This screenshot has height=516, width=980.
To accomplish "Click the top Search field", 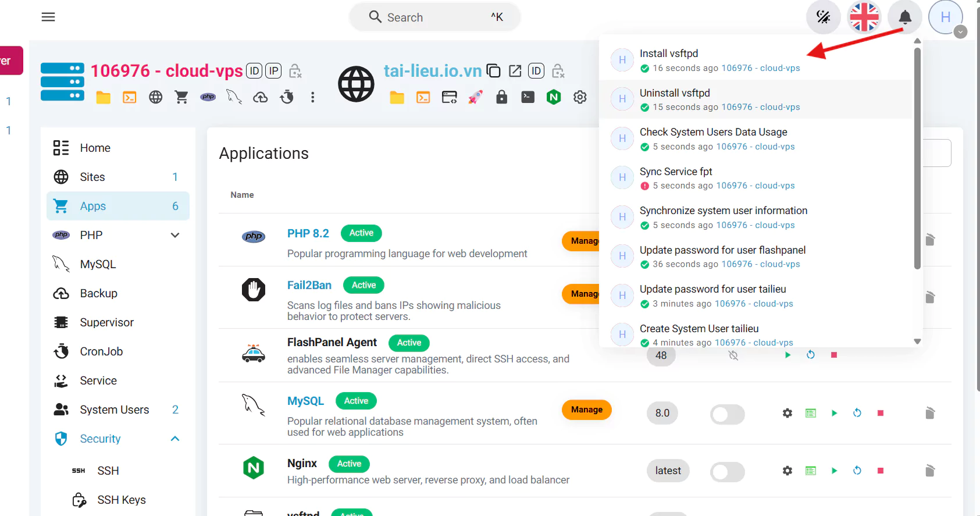I will tap(434, 17).
